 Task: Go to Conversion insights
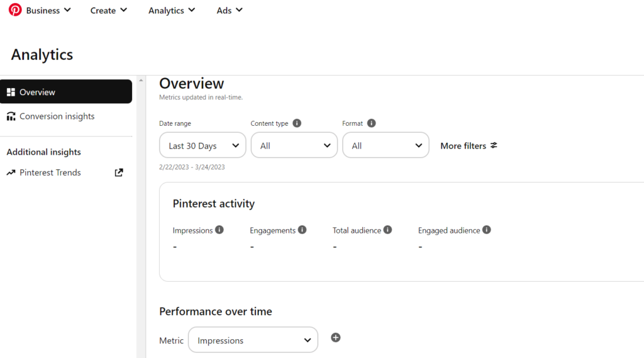(x=57, y=116)
